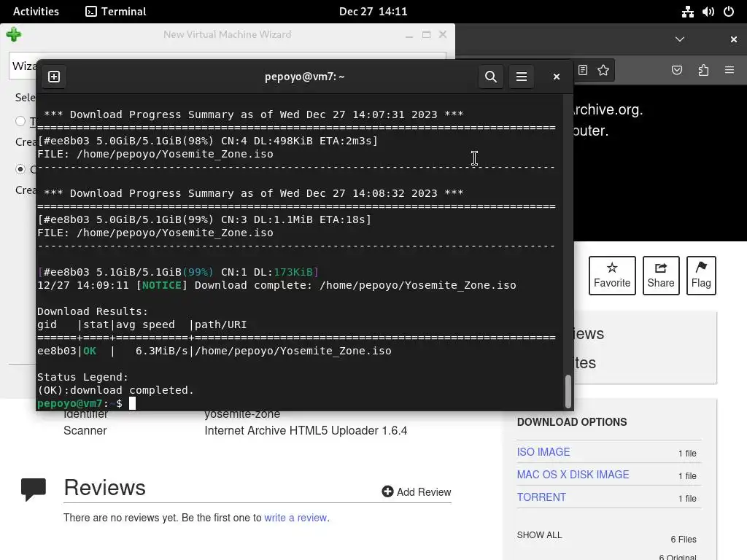
Task: Maximize the New Virtual Machine Wizard window
Action: coord(426,35)
